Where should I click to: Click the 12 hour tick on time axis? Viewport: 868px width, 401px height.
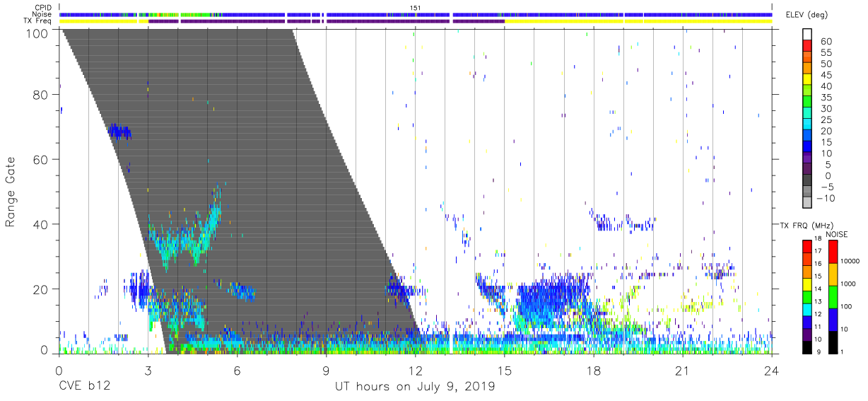click(415, 370)
